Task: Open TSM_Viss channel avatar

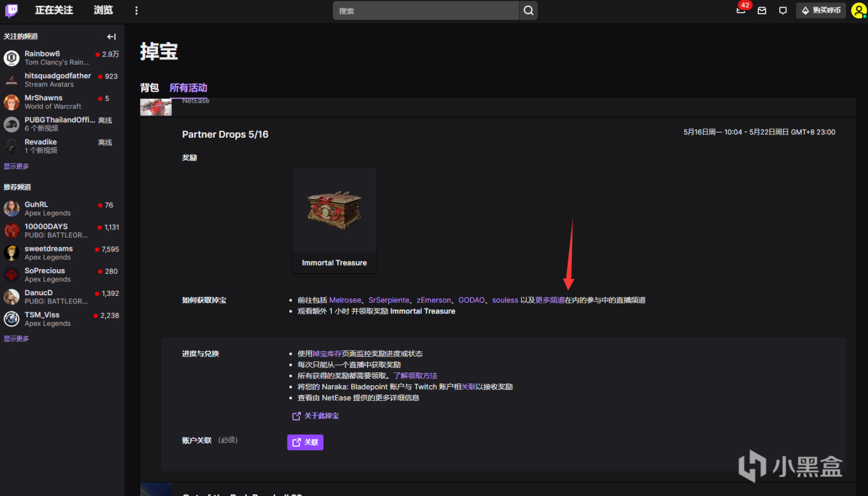Action: [x=12, y=319]
